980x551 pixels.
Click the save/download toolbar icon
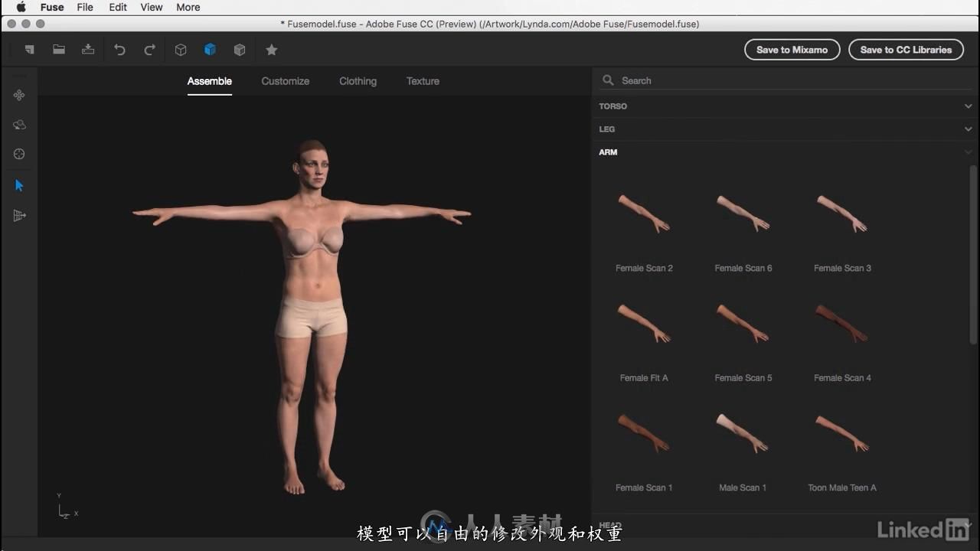pyautogui.click(x=88, y=50)
